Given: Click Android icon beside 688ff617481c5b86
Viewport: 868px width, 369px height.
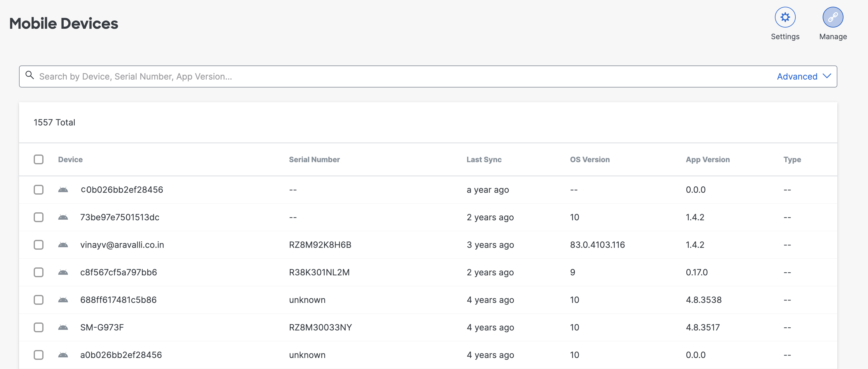Looking at the screenshot, I should [x=63, y=300].
